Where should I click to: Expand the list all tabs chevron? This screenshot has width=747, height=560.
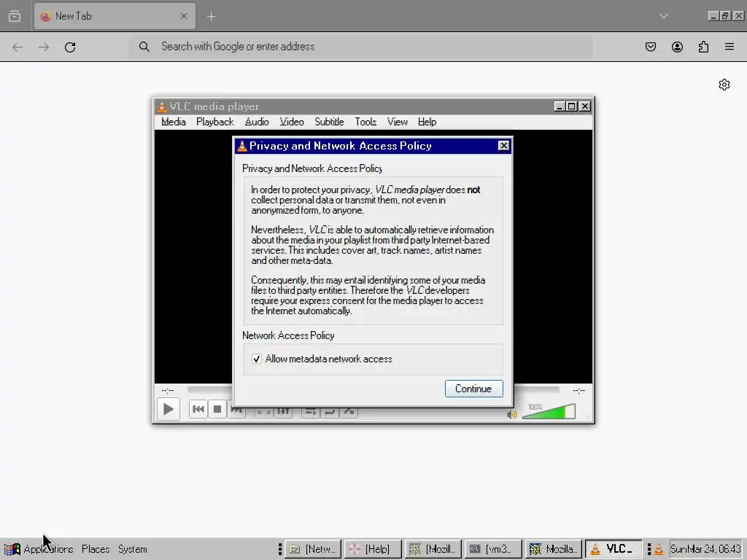tap(664, 16)
